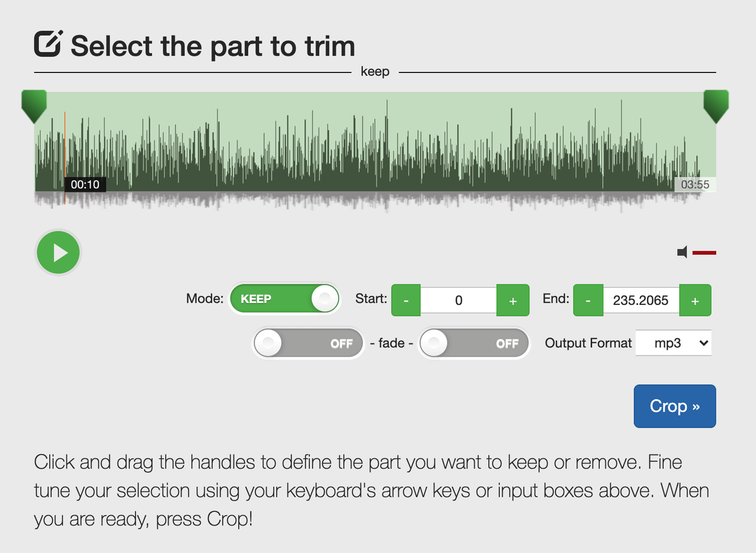Open the Output Format mp3 dropdown
Image resolution: width=756 pixels, height=553 pixels.
(673, 343)
